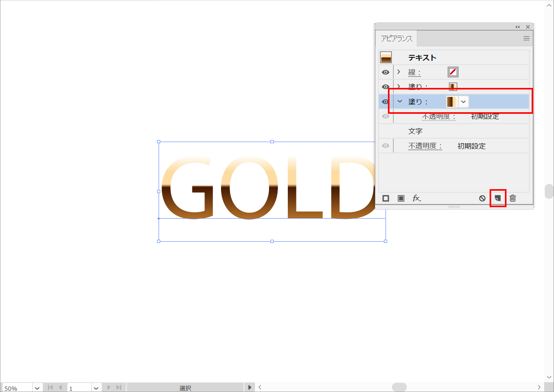Toggle visibility of the selected 塗り fill
554x392 pixels.
[x=385, y=102]
